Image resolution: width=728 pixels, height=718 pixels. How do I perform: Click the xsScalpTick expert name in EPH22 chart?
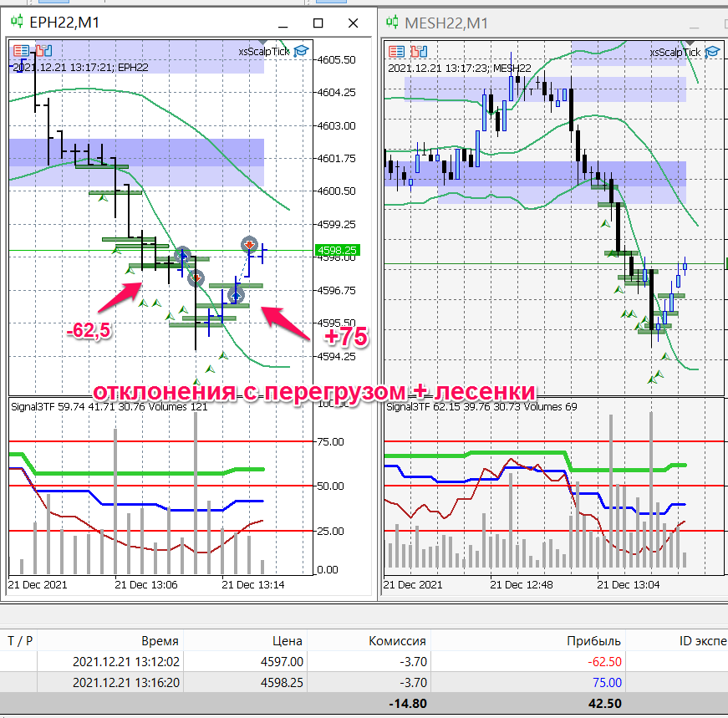click(x=264, y=51)
